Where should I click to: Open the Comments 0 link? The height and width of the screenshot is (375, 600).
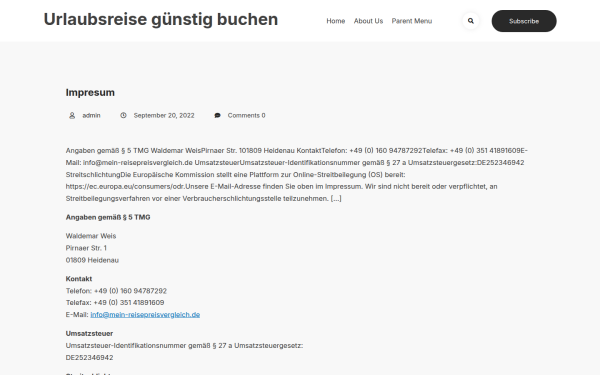pos(246,115)
